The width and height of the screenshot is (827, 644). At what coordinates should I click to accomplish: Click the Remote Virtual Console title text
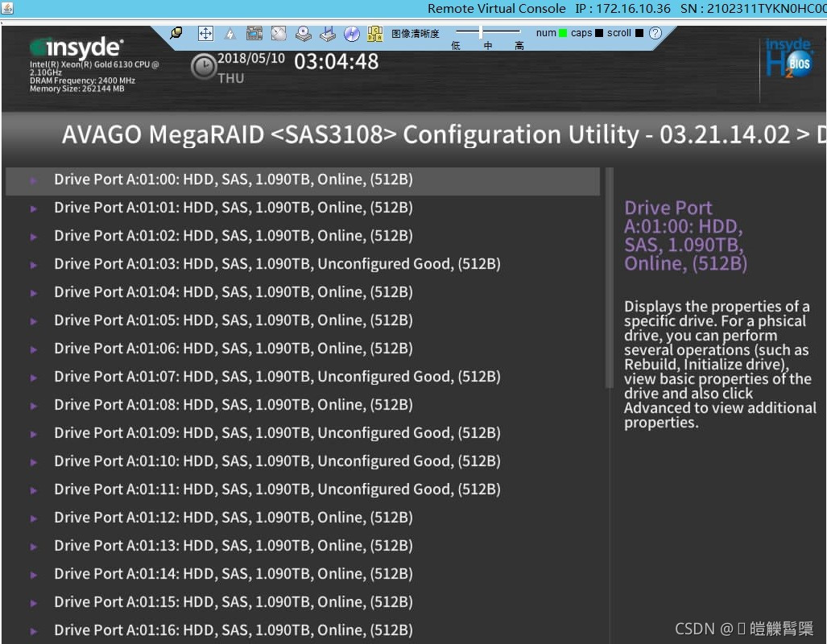(x=496, y=8)
